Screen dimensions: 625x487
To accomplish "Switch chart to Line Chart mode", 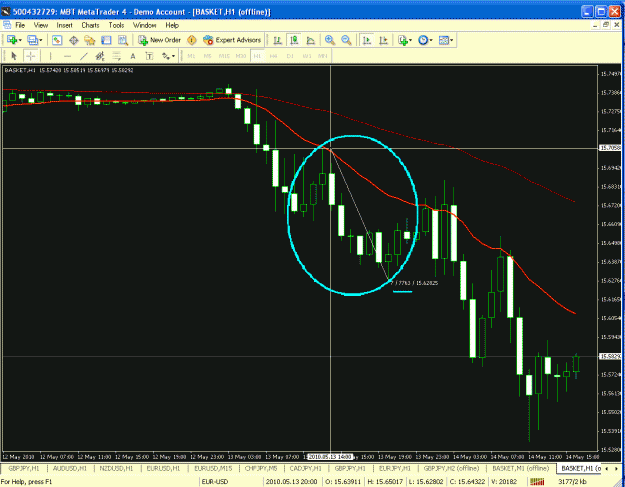I will tap(311, 40).
